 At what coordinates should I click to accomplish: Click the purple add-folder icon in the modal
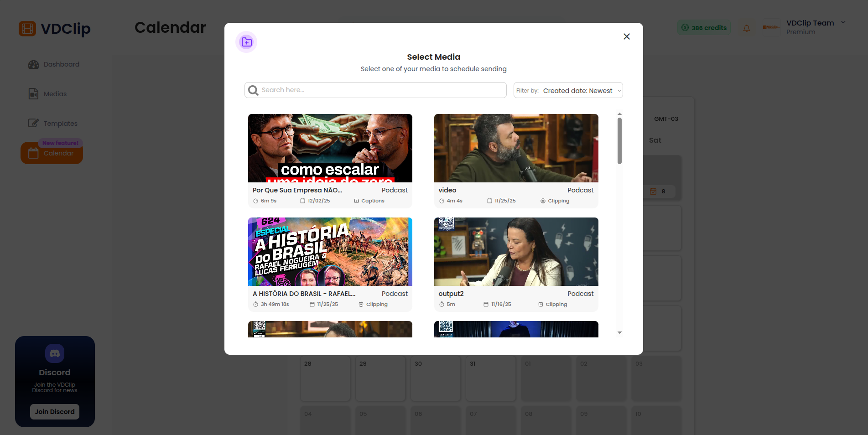[x=246, y=41]
